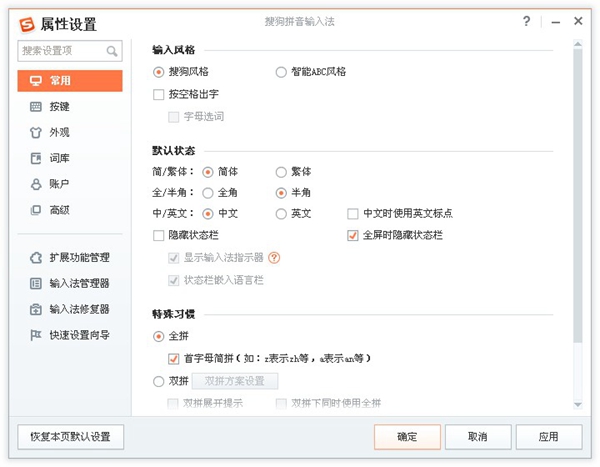The image size is (600, 467).
Task: Open 账户 settings tab
Action: (70, 184)
